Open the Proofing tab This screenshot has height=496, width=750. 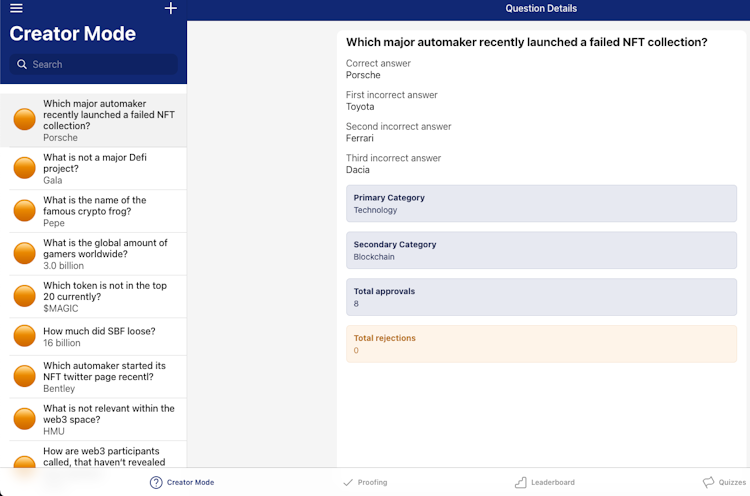365,482
